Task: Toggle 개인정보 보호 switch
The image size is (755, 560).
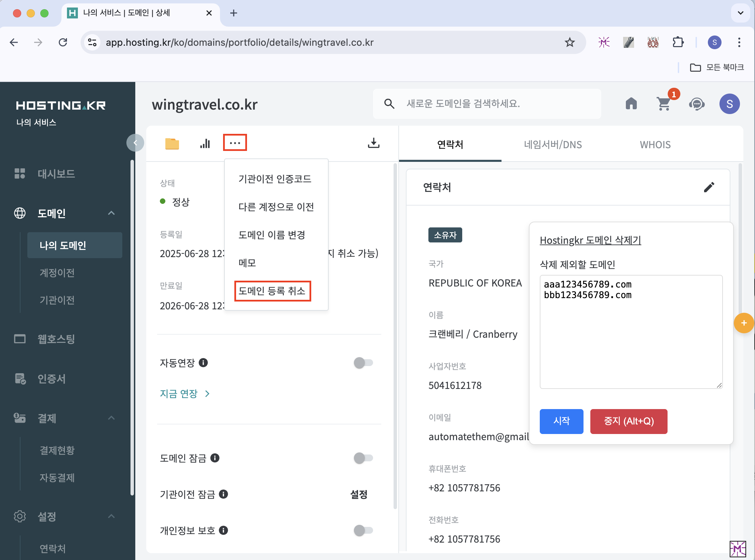Action: click(x=363, y=530)
